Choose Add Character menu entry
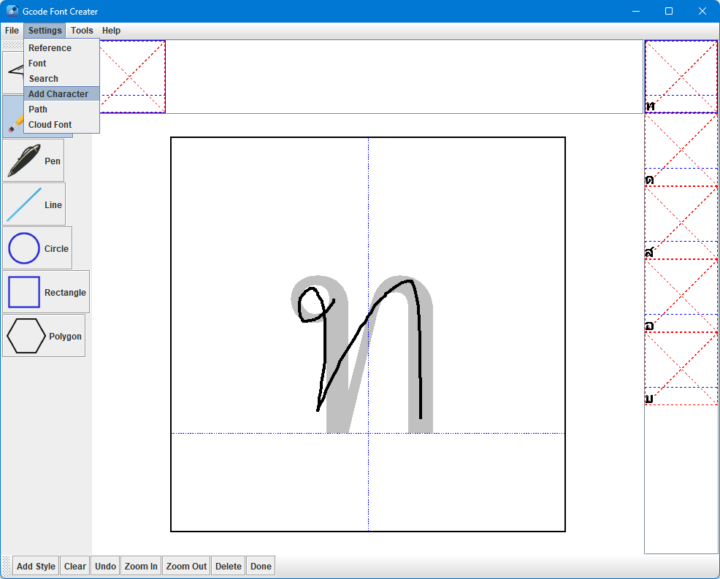This screenshot has height=579, width=720. [62, 94]
